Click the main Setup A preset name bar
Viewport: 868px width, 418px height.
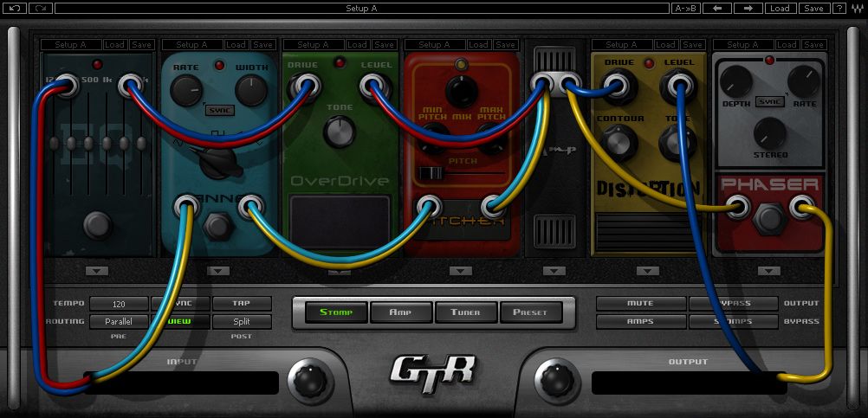tap(361, 9)
